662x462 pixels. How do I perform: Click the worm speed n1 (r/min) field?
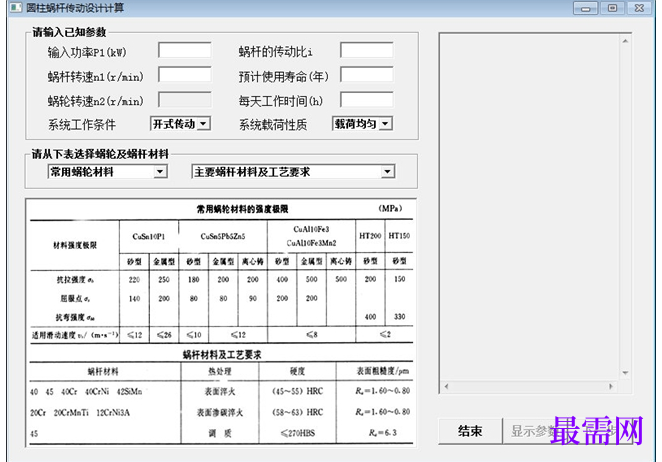(x=185, y=75)
